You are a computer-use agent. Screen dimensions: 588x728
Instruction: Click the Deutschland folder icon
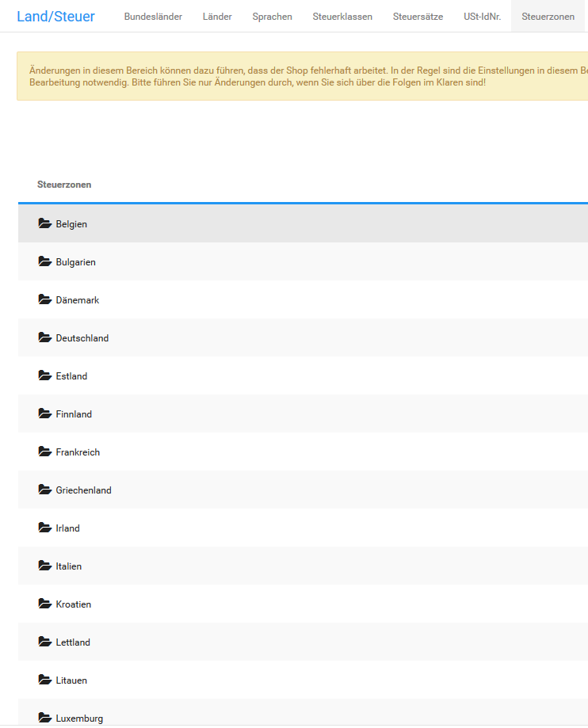point(44,337)
